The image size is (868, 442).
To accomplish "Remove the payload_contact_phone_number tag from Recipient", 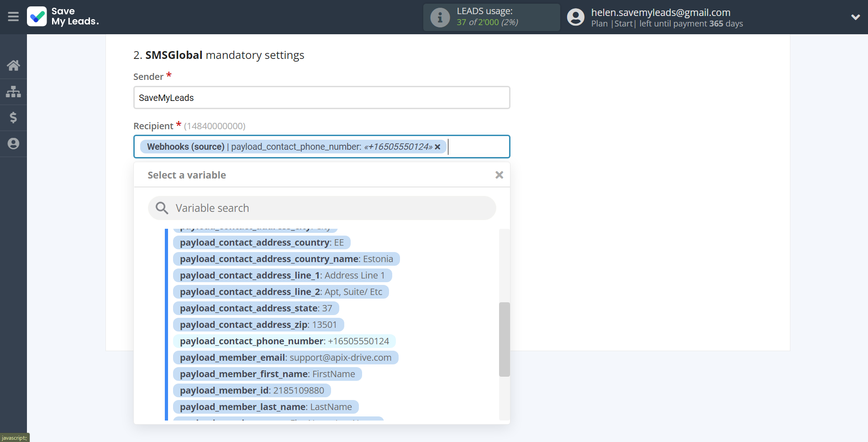I will [x=437, y=147].
